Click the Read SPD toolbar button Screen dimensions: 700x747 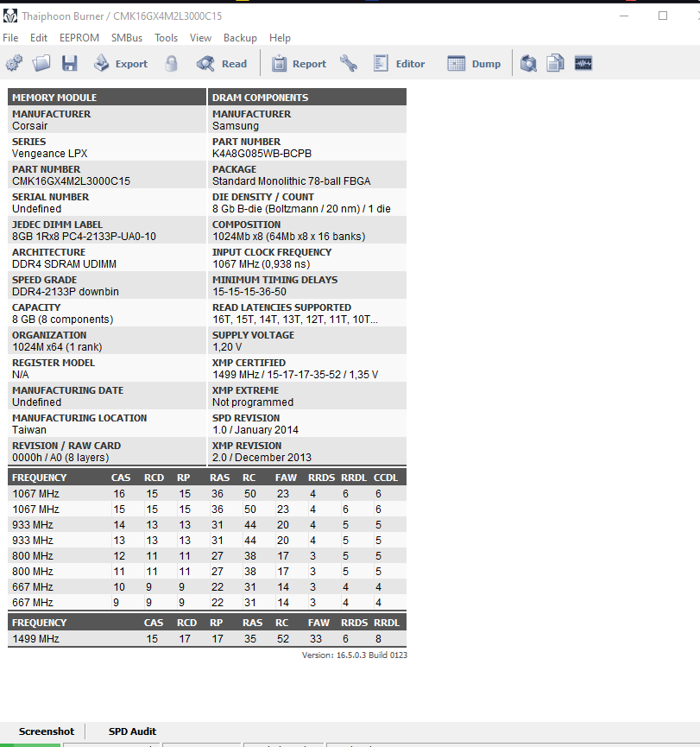click(x=222, y=63)
